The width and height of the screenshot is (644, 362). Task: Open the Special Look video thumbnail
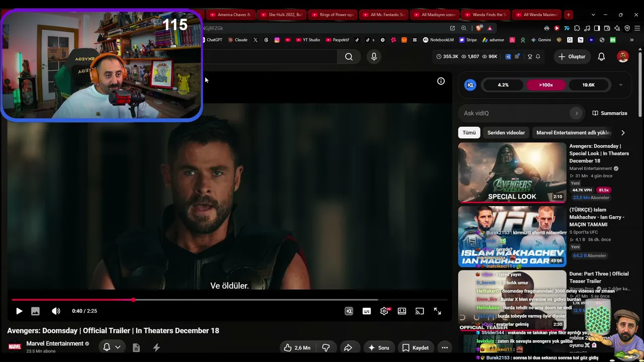[x=512, y=172]
